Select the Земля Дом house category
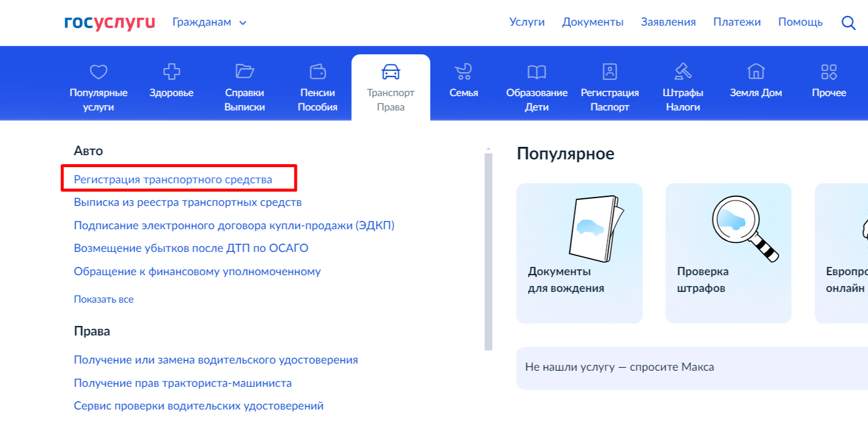 click(756, 81)
